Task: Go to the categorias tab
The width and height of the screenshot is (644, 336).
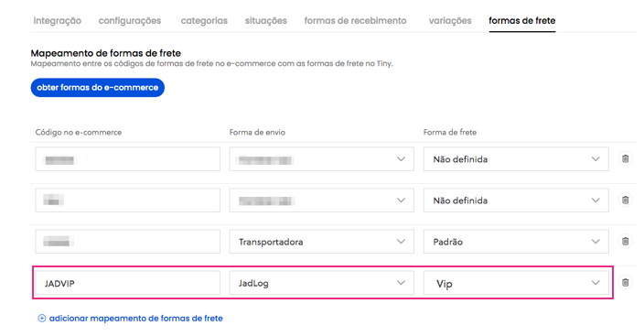Action: [204, 20]
